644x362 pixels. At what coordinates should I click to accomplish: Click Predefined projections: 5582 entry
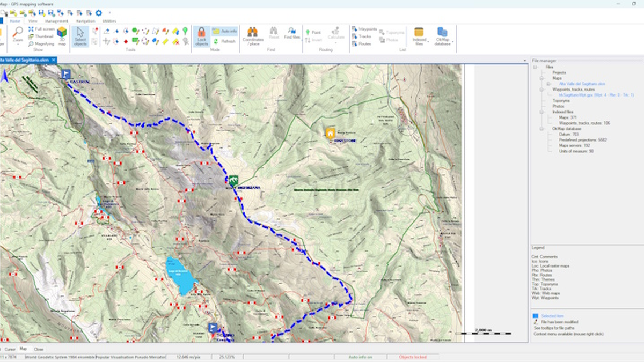coord(583,140)
